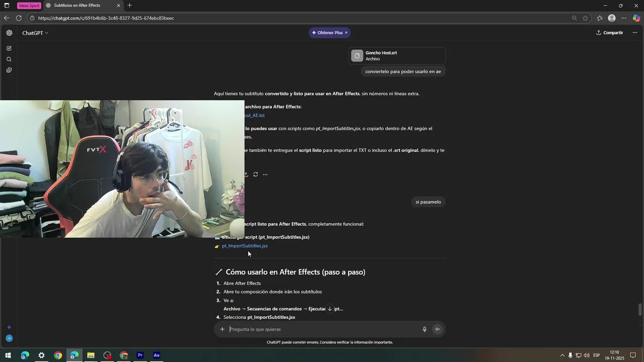Screen dimensions: 644x362
Task: Jump to latest message with down-arrow button
Action: 330,309
